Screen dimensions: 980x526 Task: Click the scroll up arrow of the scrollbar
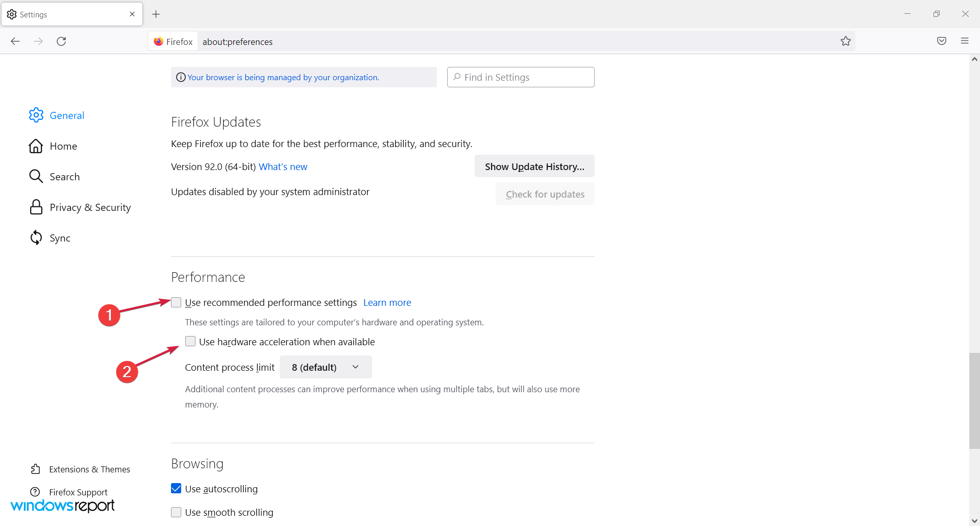(x=974, y=59)
